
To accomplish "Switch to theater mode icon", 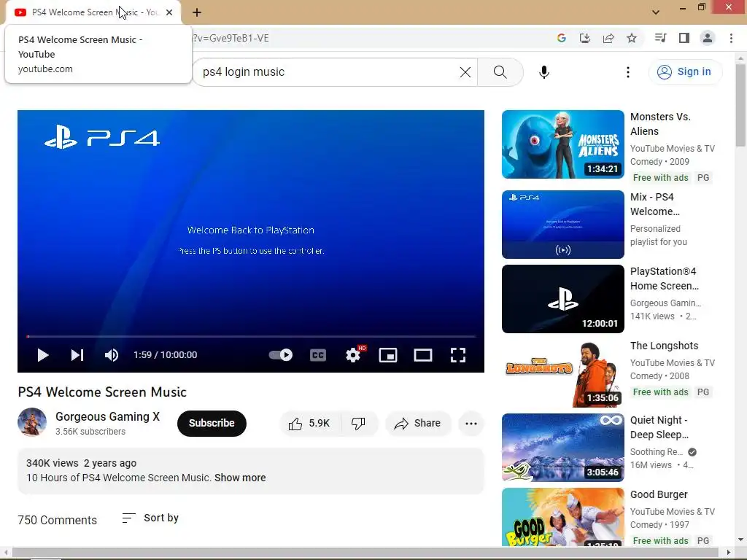I will click(423, 355).
